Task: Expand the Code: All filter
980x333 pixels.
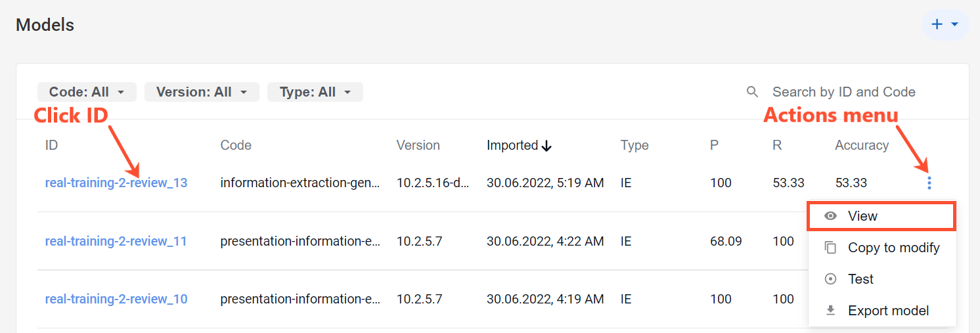Action: tap(87, 92)
